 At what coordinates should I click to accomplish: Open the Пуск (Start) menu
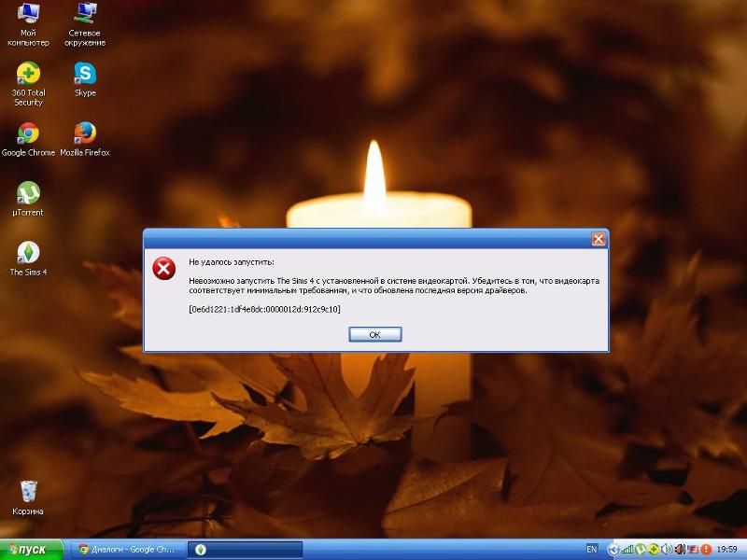(28, 550)
